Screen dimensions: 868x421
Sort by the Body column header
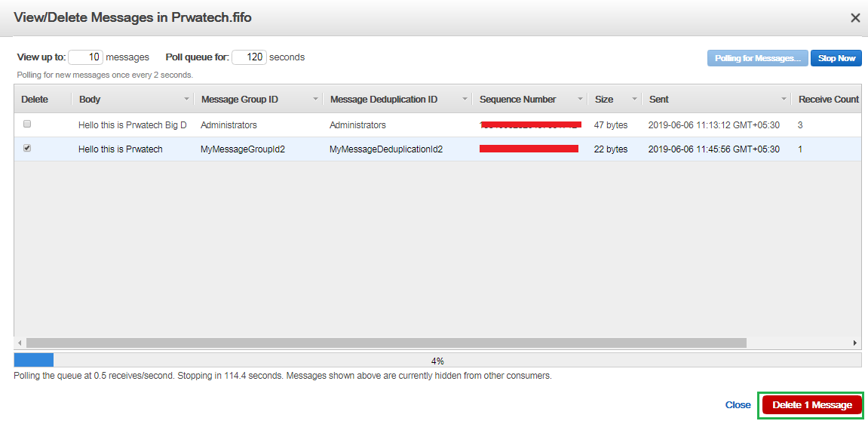pyautogui.click(x=90, y=100)
